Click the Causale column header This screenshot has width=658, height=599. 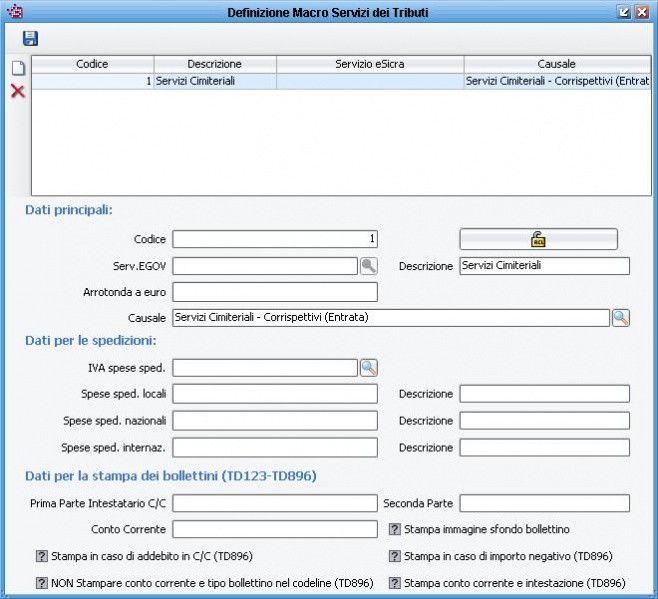click(x=555, y=64)
